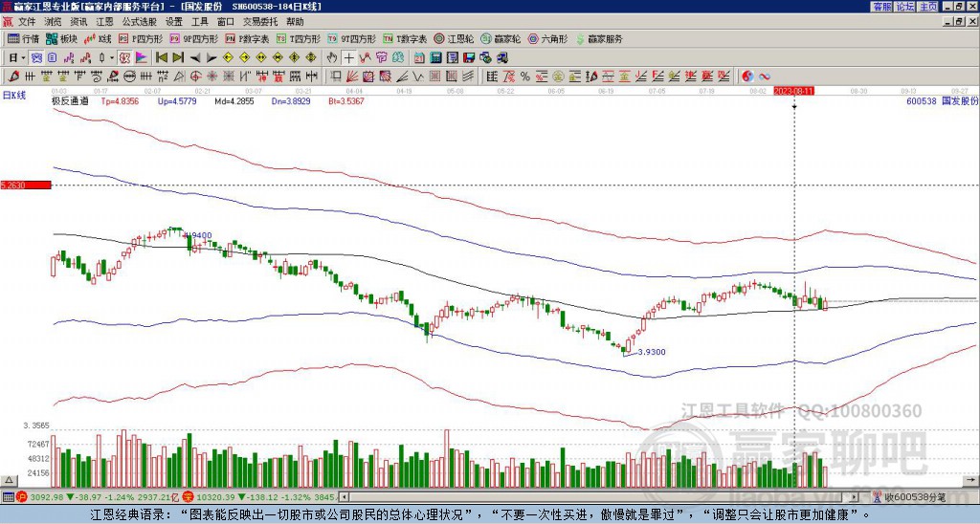Open the P四方形 tool

pyautogui.click(x=140, y=38)
